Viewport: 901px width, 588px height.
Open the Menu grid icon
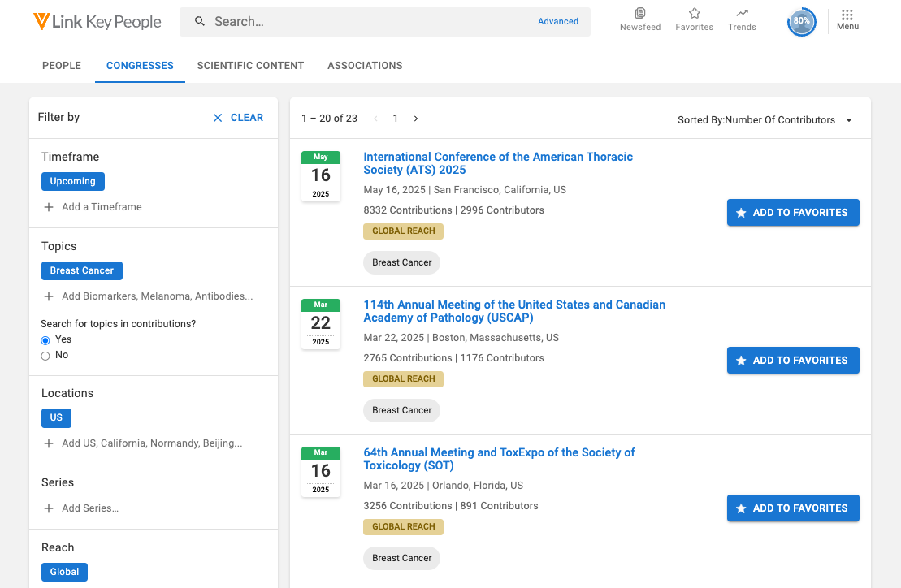pyautogui.click(x=847, y=15)
